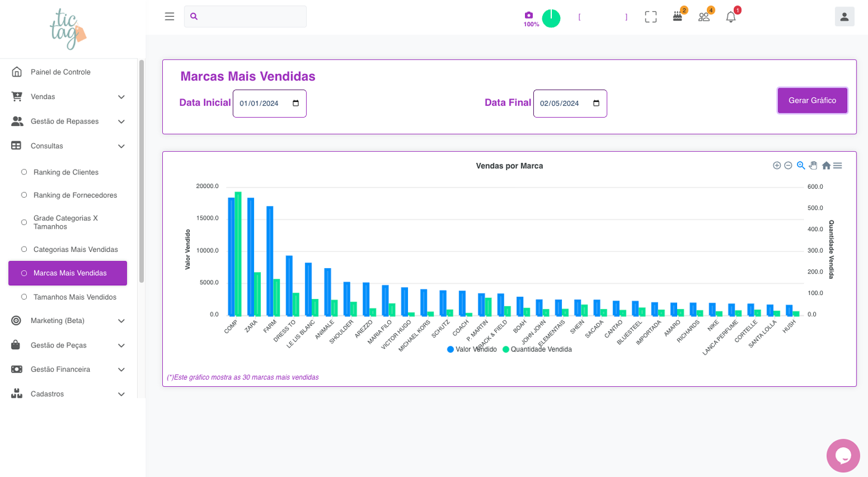Click the green circular status indicator
Screen dimensions: 868x477
click(551, 19)
